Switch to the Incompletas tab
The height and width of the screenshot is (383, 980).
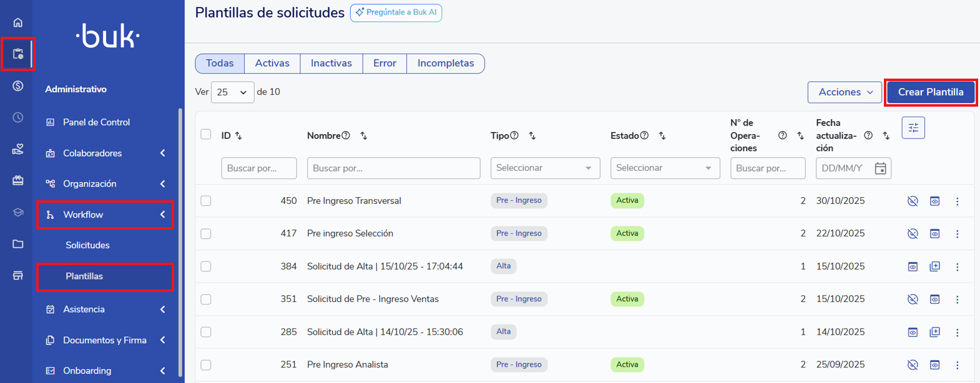tap(445, 64)
